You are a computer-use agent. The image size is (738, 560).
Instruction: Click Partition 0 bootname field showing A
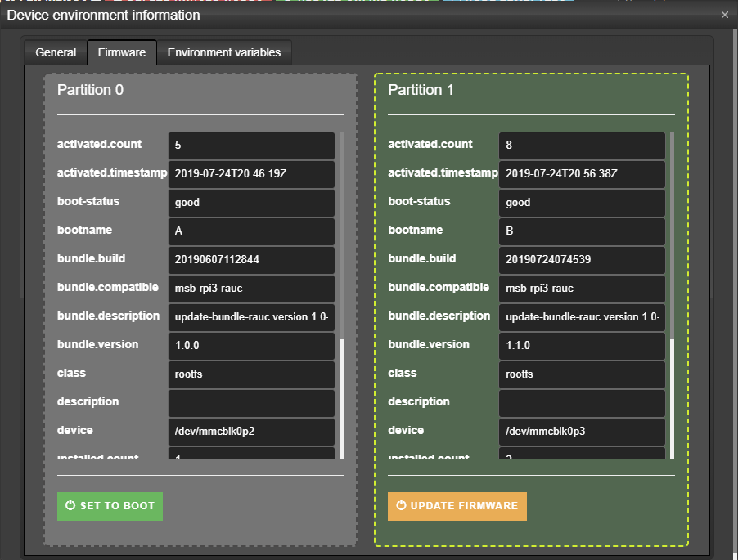point(251,231)
